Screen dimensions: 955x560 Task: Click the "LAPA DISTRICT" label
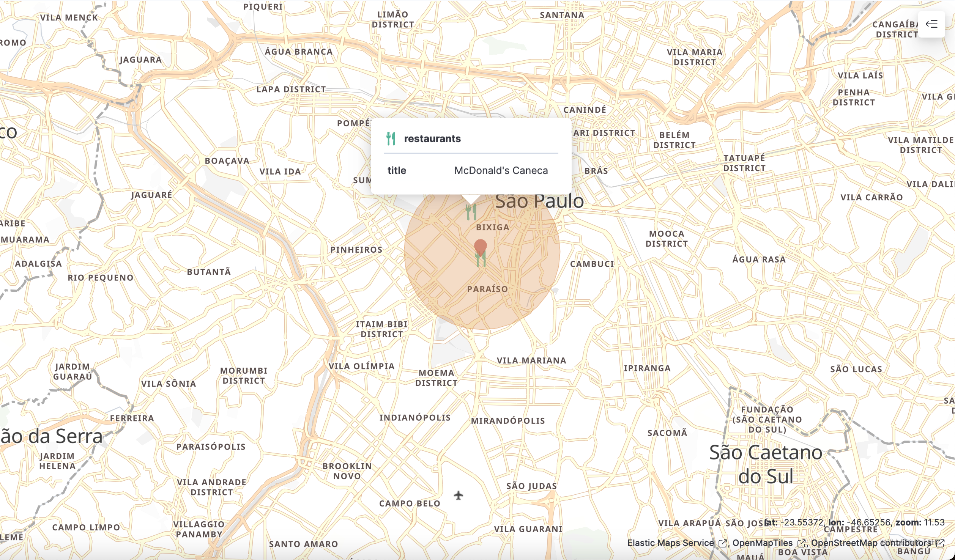click(x=291, y=89)
